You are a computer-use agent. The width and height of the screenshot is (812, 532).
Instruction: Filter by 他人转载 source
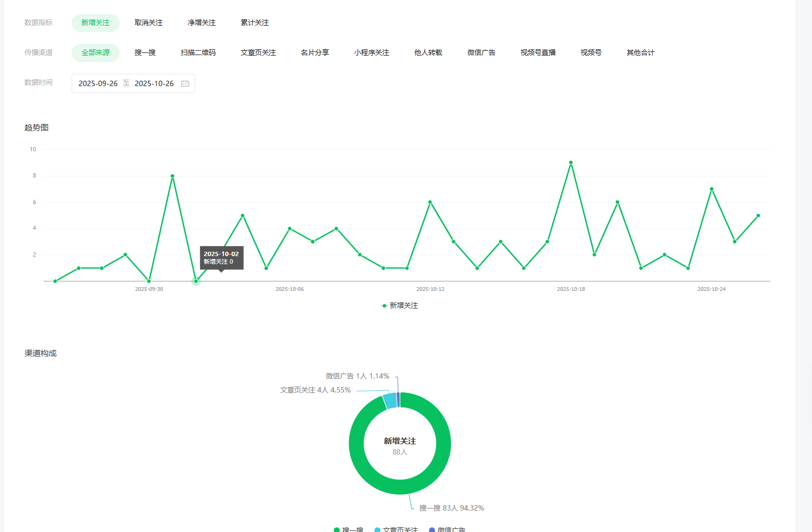[x=428, y=52]
